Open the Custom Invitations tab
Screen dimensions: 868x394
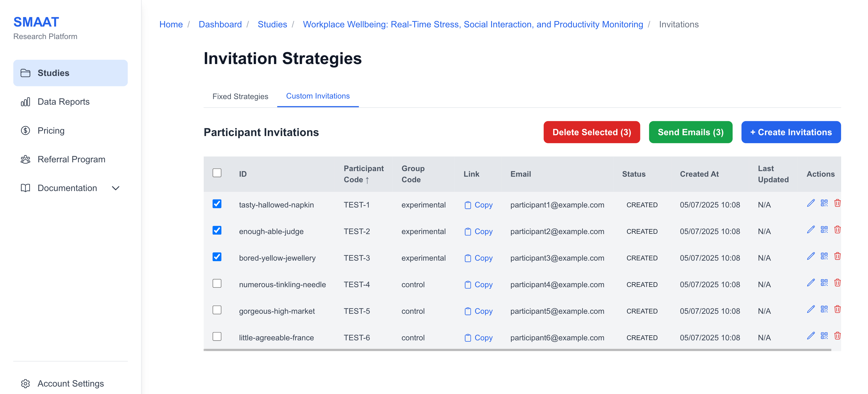(x=318, y=96)
